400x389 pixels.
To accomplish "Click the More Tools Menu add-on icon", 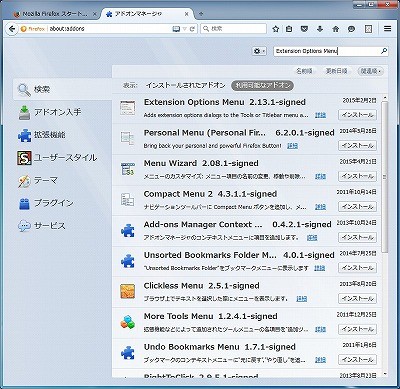I will 128,322.
